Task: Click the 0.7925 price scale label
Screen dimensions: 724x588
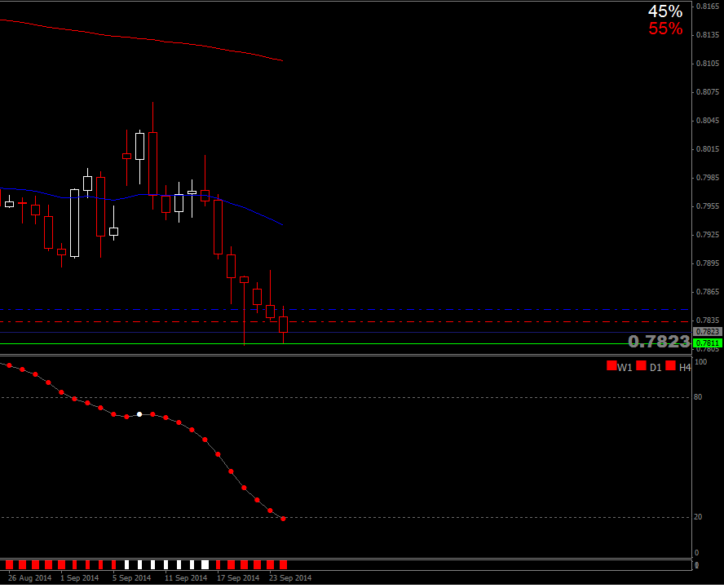Action: [x=708, y=235]
